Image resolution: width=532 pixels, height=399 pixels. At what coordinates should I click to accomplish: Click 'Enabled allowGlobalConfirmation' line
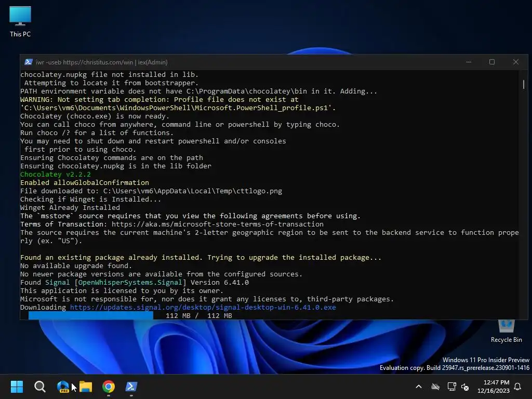(x=85, y=182)
